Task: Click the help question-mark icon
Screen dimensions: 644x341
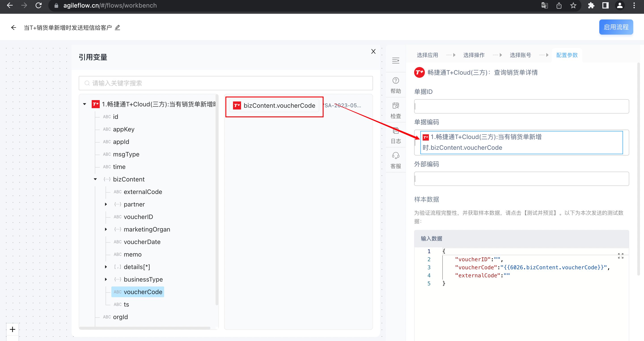Action: click(396, 81)
